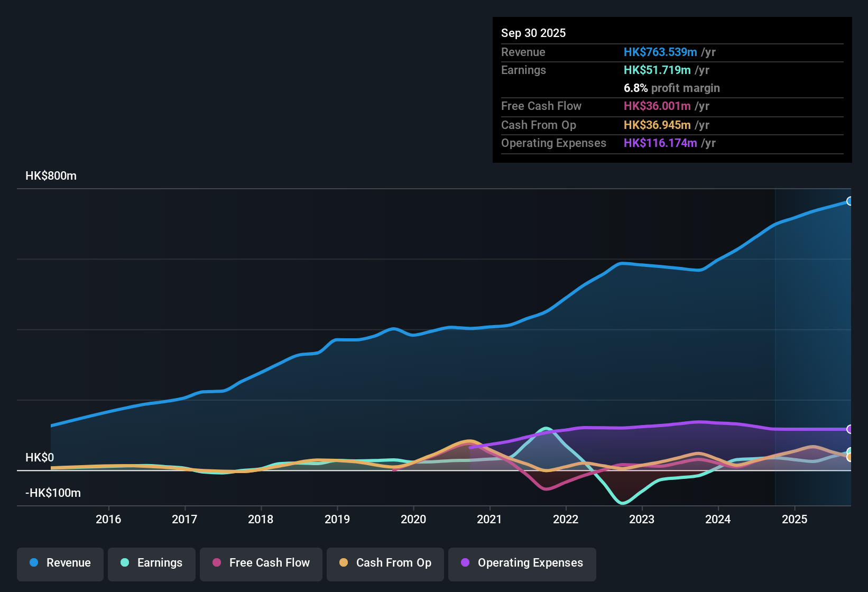Expand details for the 6.8% profit margin
Image resolution: width=868 pixels, height=592 pixels.
(x=671, y=88)
